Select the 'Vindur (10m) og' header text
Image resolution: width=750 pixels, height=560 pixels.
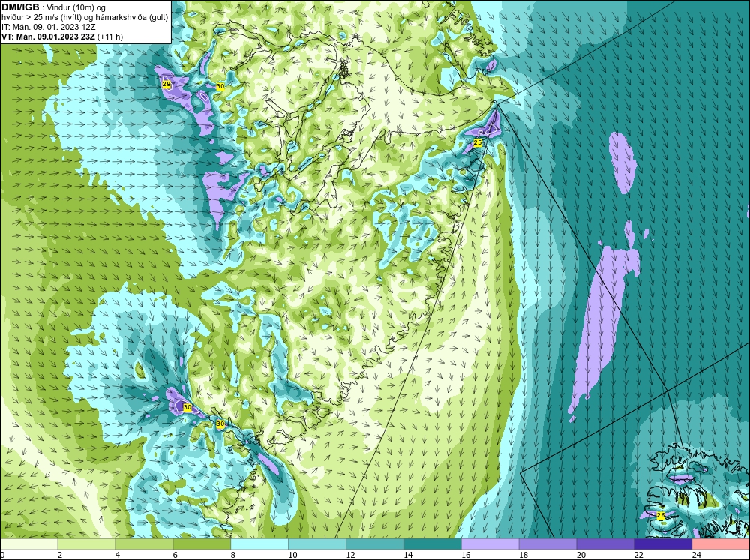pos(76,8)
